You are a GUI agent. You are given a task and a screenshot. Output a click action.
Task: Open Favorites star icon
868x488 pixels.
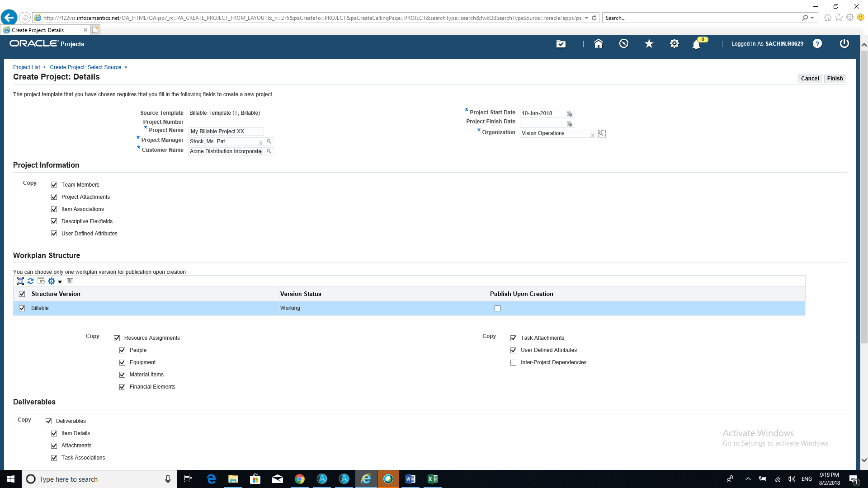tap(649, 44)
